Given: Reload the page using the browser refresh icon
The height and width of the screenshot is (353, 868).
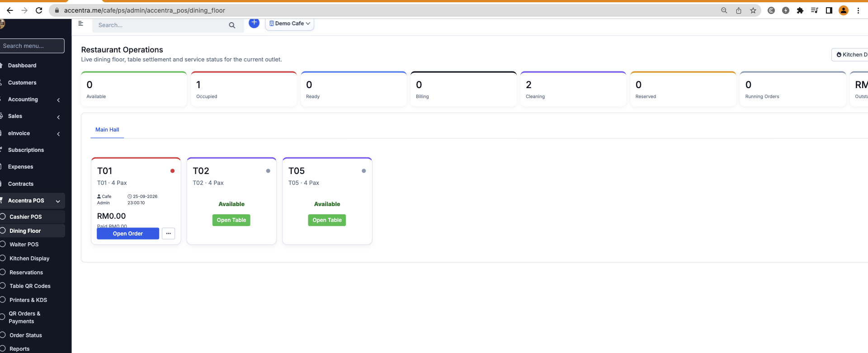Looking at the screenshot, I should click(39, 10).
